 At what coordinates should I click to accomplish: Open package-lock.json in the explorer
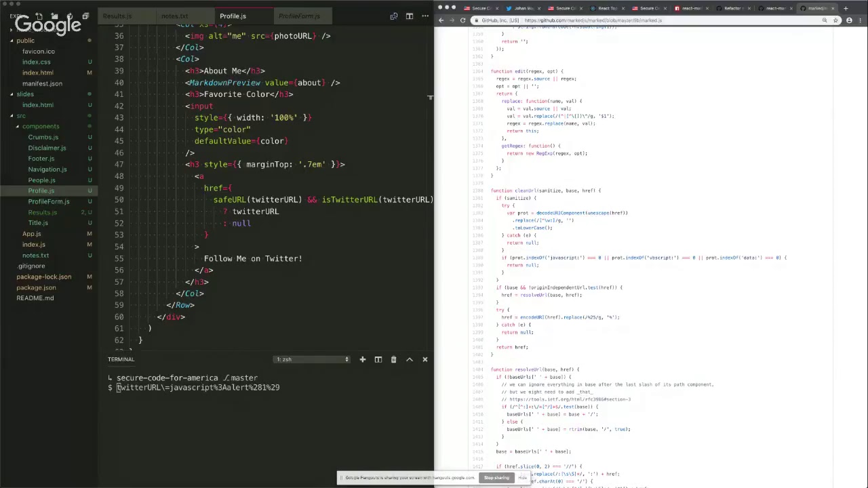[x=43, y=277]
